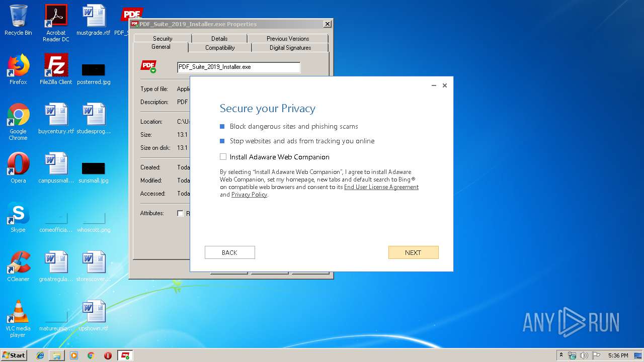The height and width of the screenshot is (362, 644).
Task: Open the Opera desktop shortcut
Action: (18, 168)
